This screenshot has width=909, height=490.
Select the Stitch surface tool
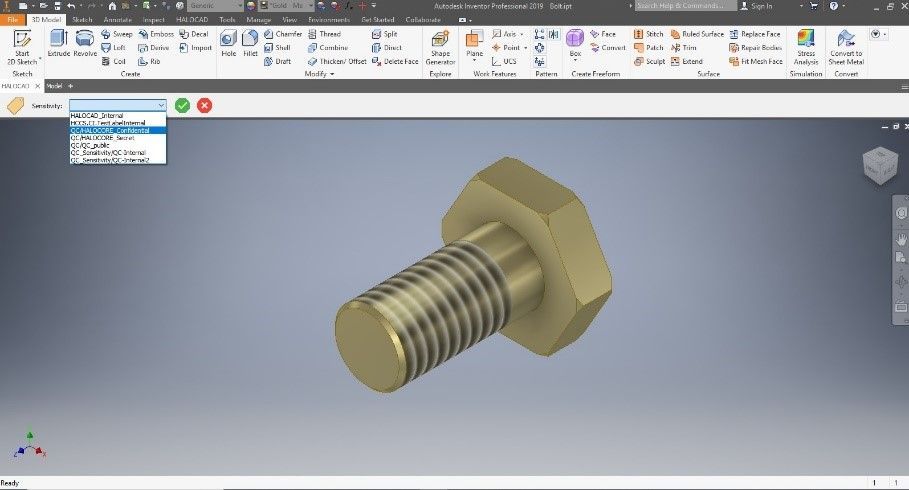(x=649, y=34)
